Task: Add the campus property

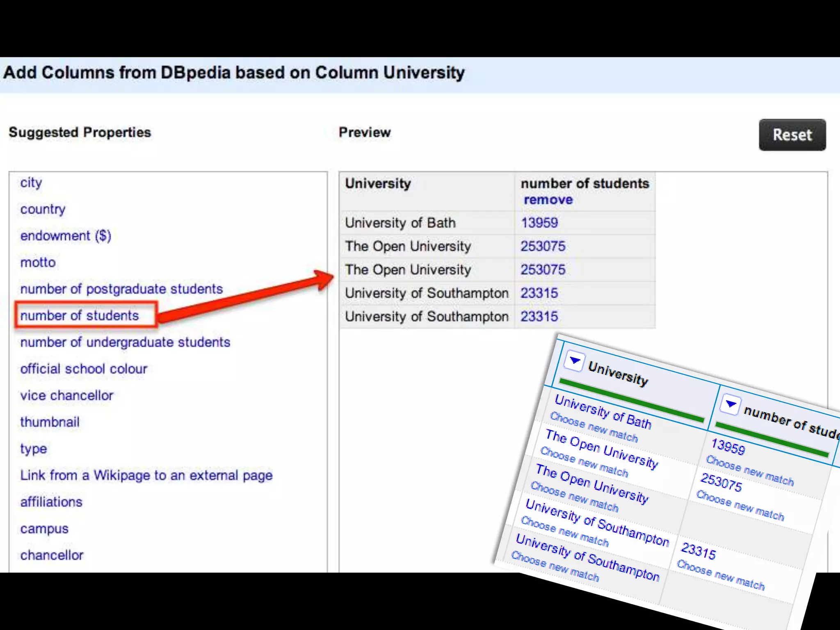Action: pos(44,529)
